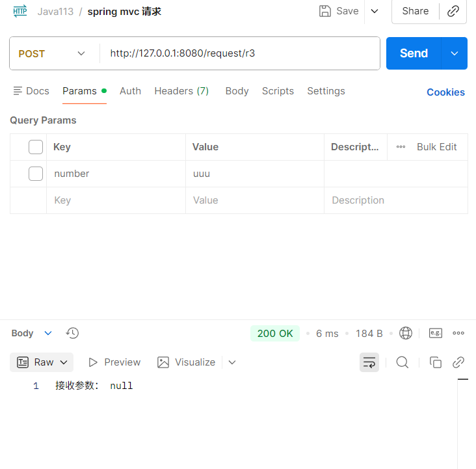Image resolution: width=476 pixels, height=469 pixels.
Task: Click the response link icon beside copy
Action: (x=458, y=362)
